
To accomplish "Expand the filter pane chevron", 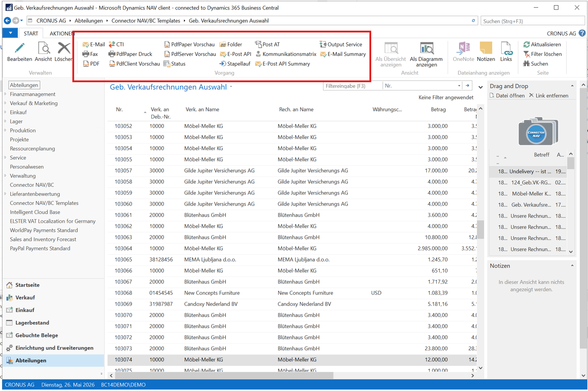I will tap(481, 87).
